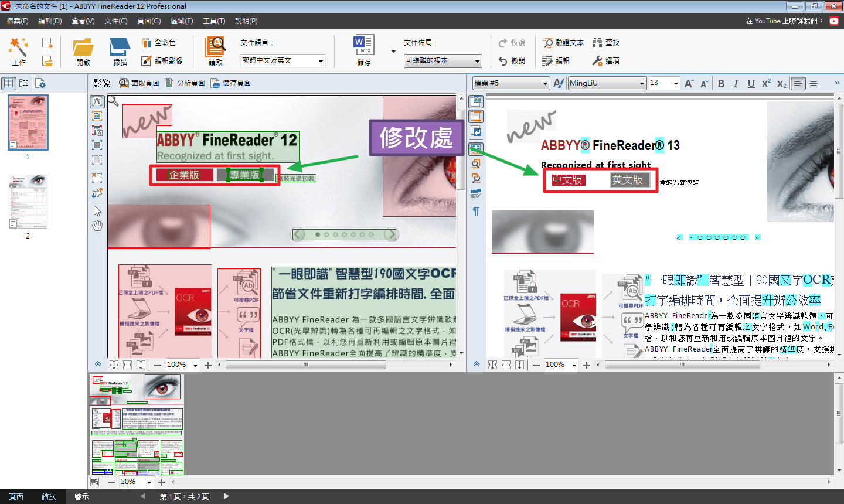Select the draw table area tool
This screenshot has height=504, width=844.
pyautogui.click(x=97, y=145)
